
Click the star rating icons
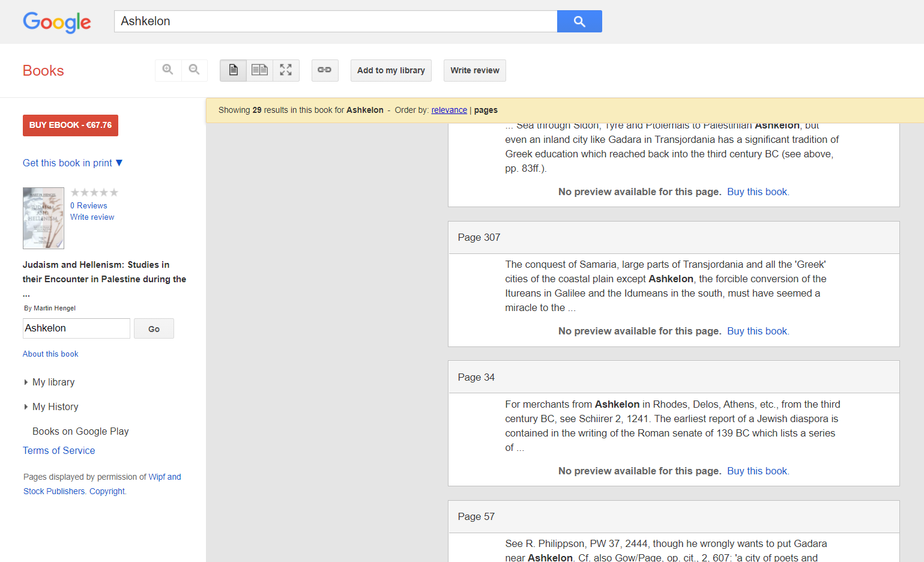point(94,193)
